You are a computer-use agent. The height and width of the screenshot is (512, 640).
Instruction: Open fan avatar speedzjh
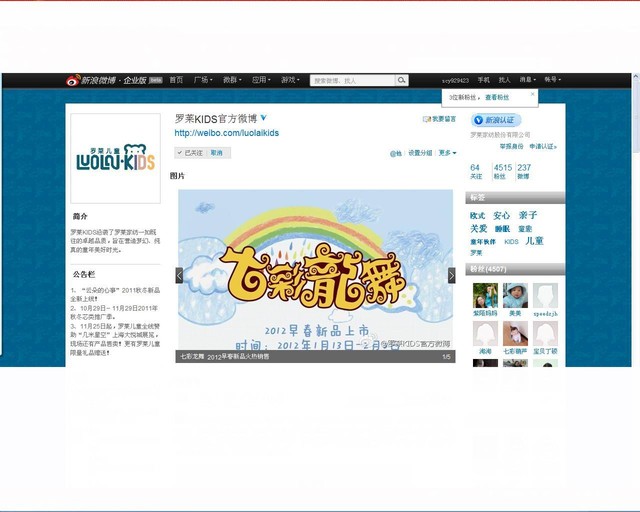click(545, 296)
